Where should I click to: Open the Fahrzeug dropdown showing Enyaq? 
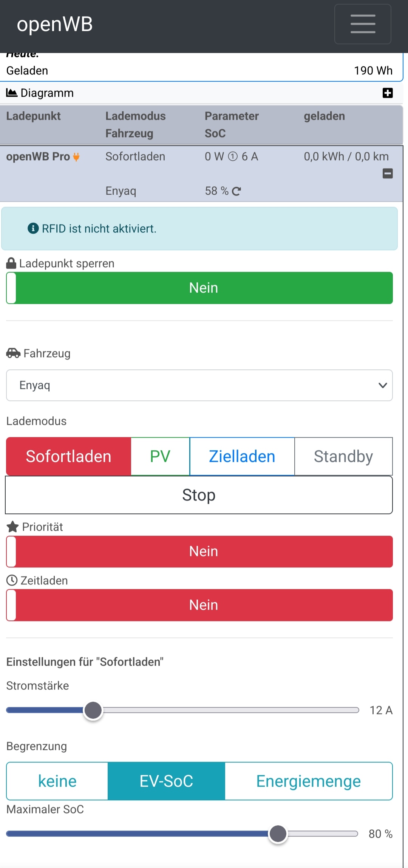[x=199, y=385]
